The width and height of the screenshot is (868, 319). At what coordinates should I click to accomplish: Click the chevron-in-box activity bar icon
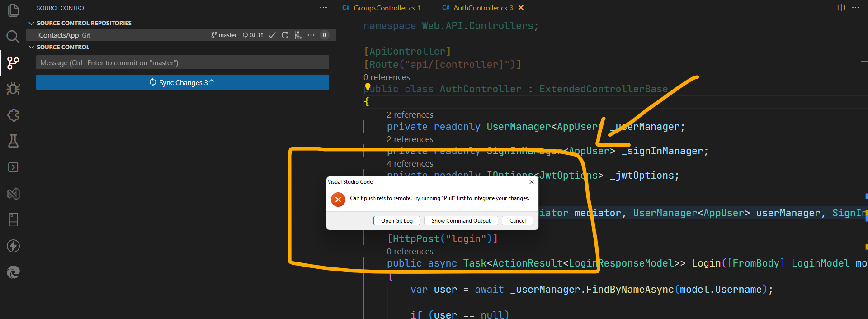tap(13, 167)
